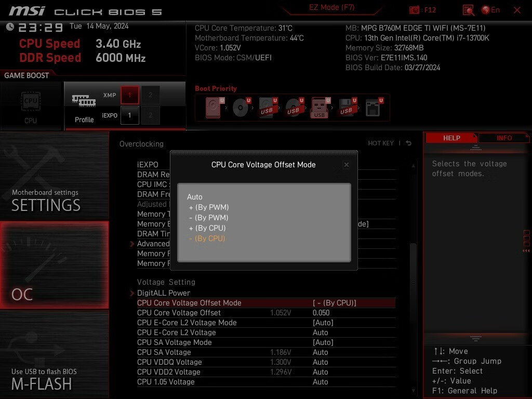The width and height of the screenshot is (532, 399).
Task: Choose the Auto option in popup
Action: click(195, 197)
